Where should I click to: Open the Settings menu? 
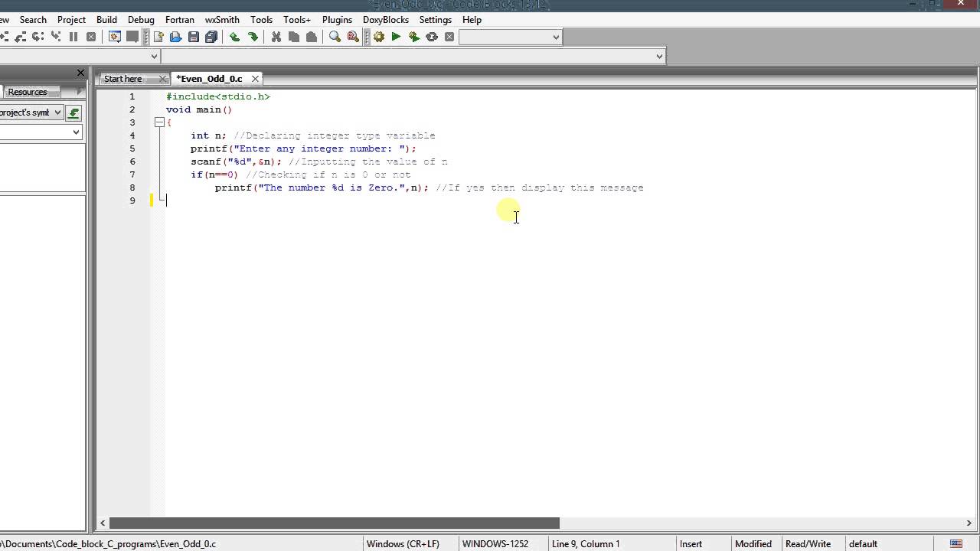[x=436, y=19]
